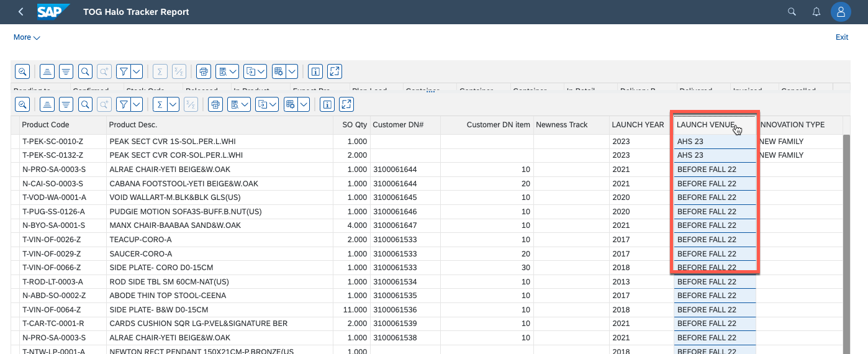Maximize lower table with fullscreen icon
Screen dimensions: 868x354
point(346,104)
